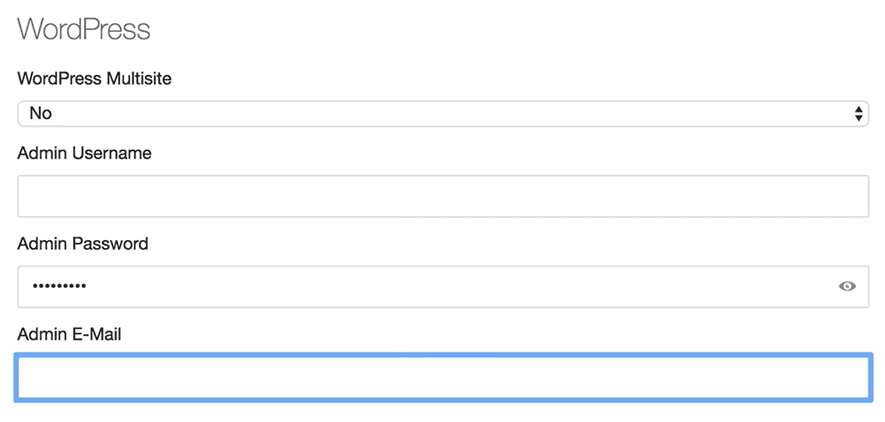Image resolution: width=885 pixels, height=422 pixels.
Task: Click the "No" value in Multisite selector
Action: point(41,114)
